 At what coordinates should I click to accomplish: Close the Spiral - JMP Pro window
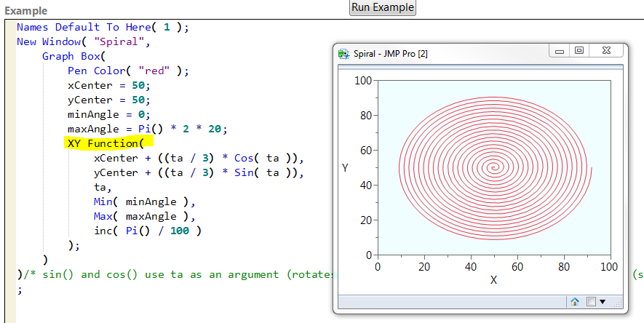(x=606, y=50)
